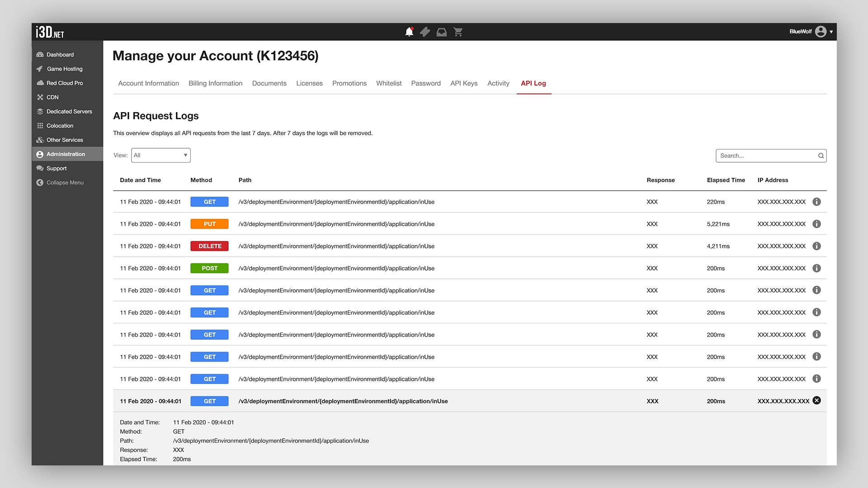
Task: Open the shopping cart icon
Action: pos(458,32)
